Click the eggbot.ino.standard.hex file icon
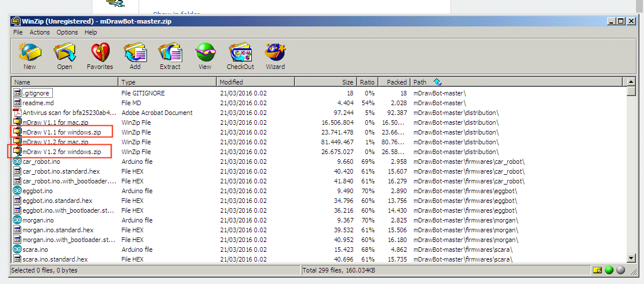This screenshot has width=644, height=284. [x=17, y=201]
